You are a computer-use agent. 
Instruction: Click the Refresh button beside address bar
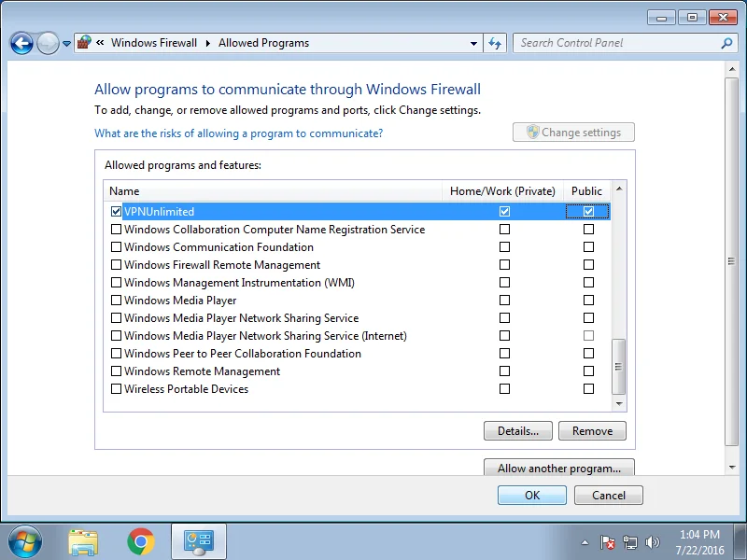496,43
